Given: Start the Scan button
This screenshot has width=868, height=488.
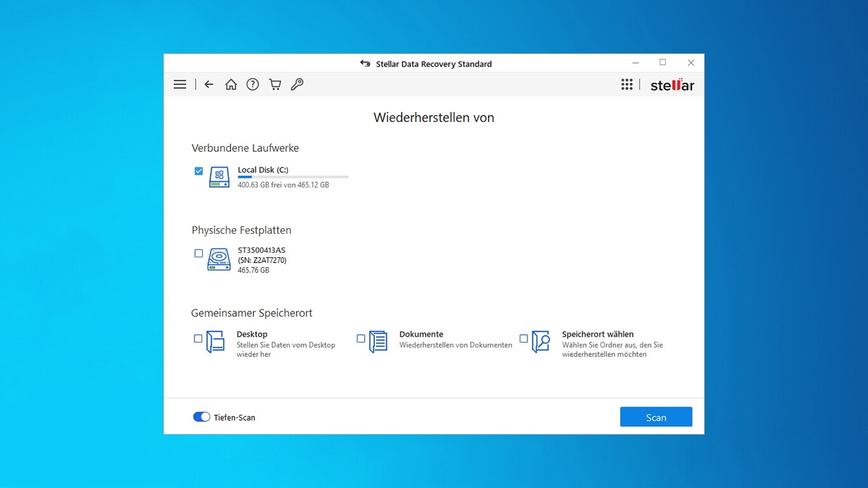Looking at the screenshot, I should [656, 417].
